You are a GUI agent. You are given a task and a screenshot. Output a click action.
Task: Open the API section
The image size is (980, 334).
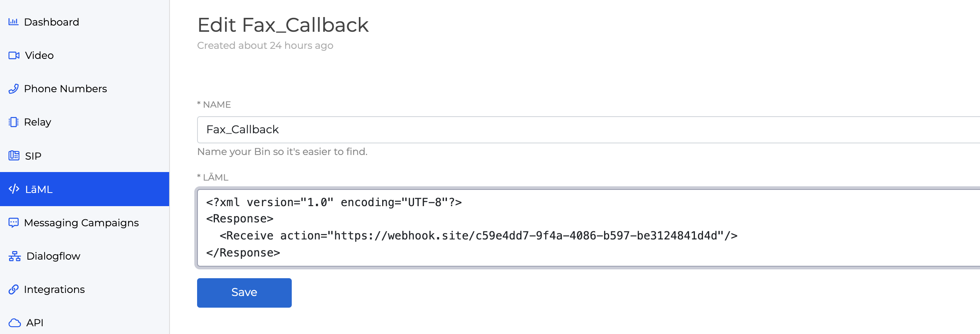(x=35, y=322)
